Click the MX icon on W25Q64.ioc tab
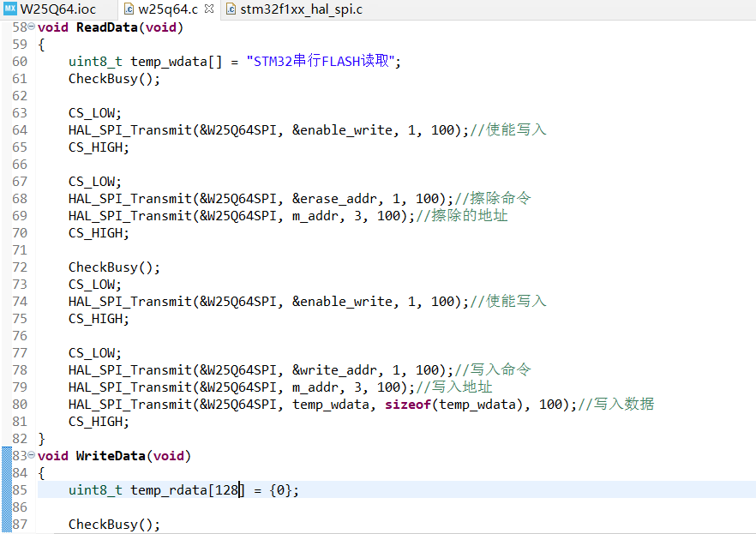756x534 pixels. 9,9
